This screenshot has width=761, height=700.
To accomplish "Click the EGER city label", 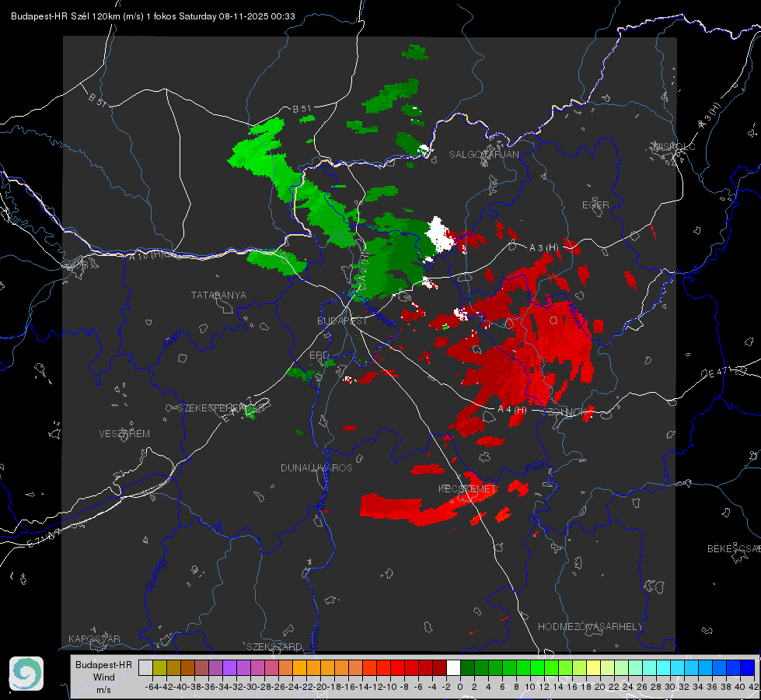I will 595,205.
